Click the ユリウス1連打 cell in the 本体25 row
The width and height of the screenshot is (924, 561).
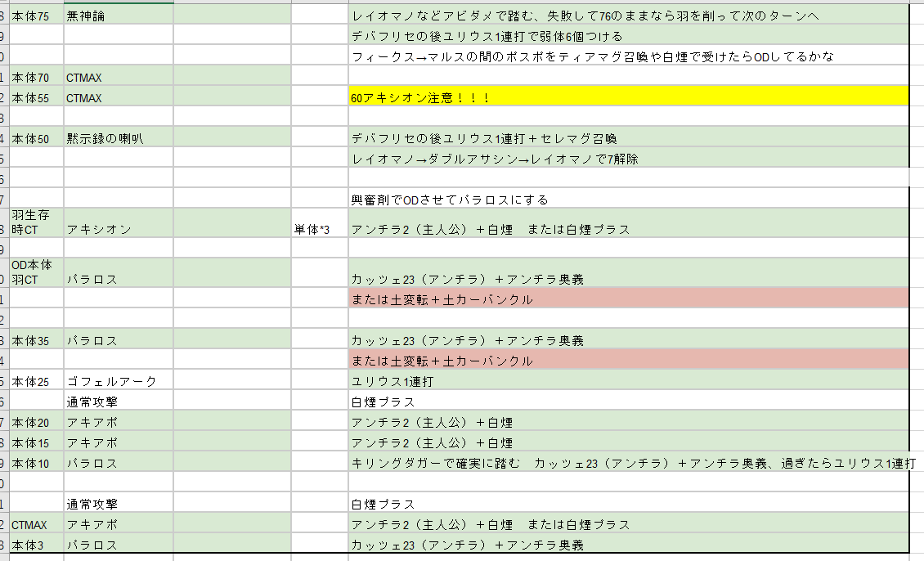[628, 381]
